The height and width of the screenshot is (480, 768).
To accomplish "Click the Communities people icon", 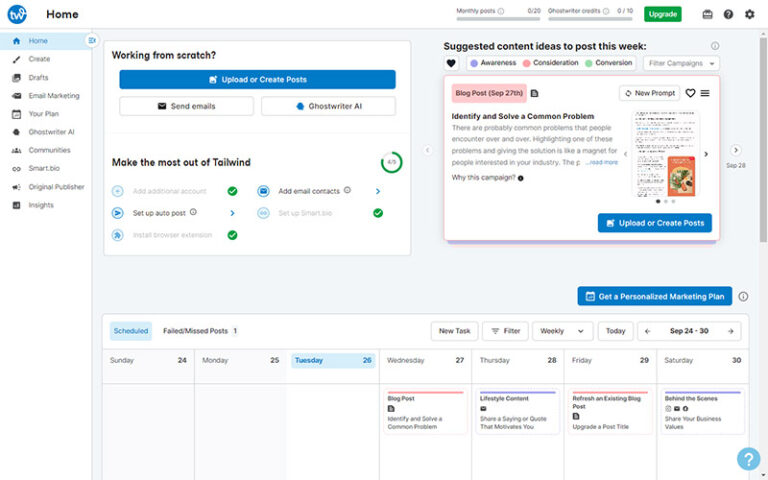I will [x=16, y=150].
